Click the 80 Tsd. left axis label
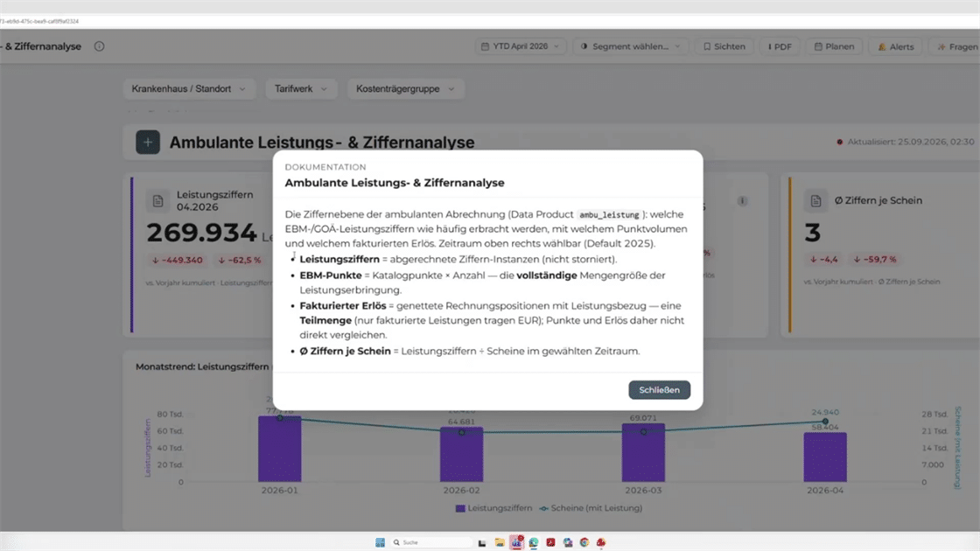Viewport: 980px width, 551px height. pyautogui.click(x=170, y=415)
